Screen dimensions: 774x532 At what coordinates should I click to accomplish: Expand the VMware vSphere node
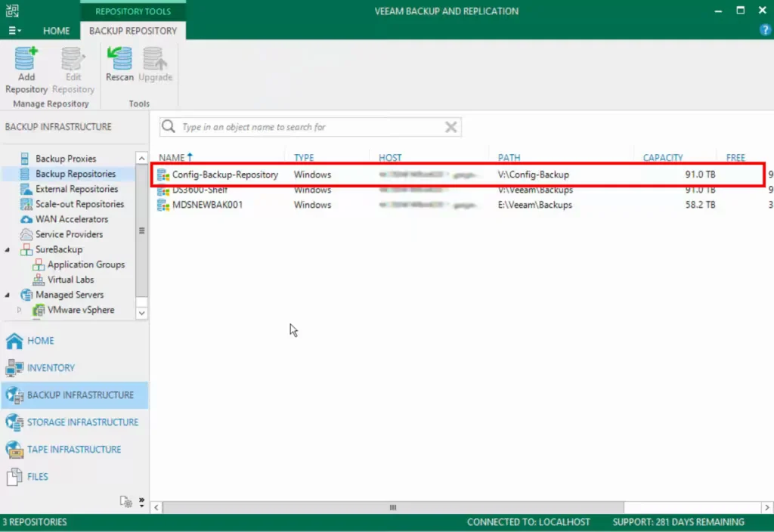[x=20, y=310]
